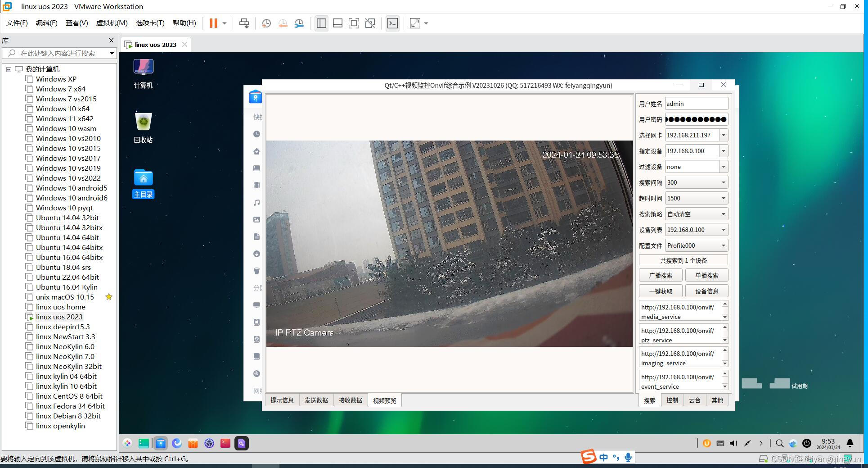Open the 虚拟机(M) menu in VMware
This screenshot has width=868, height=468.
coord(111,23)
